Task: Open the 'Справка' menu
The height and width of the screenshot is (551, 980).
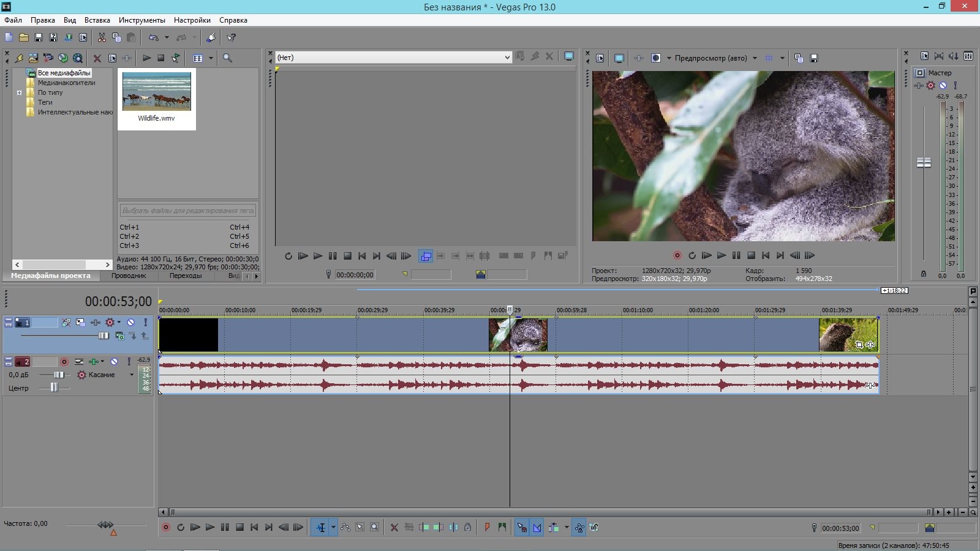Action: click(233, 20)
